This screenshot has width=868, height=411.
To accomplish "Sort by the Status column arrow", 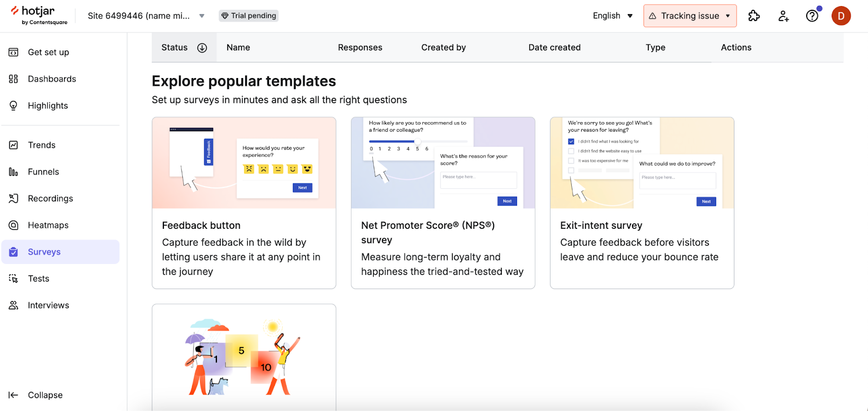I will click(x=202, y=48).
